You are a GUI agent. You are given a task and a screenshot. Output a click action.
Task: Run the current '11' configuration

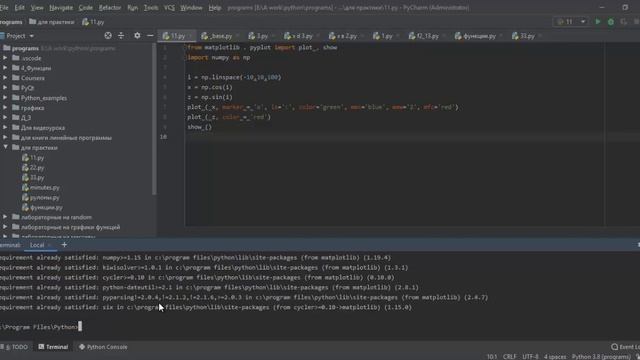click(598, 22)
